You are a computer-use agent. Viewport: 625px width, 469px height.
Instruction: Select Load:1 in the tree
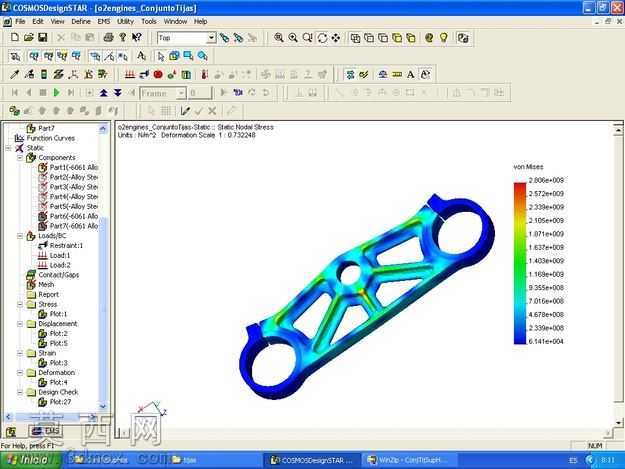click(60, 255)
